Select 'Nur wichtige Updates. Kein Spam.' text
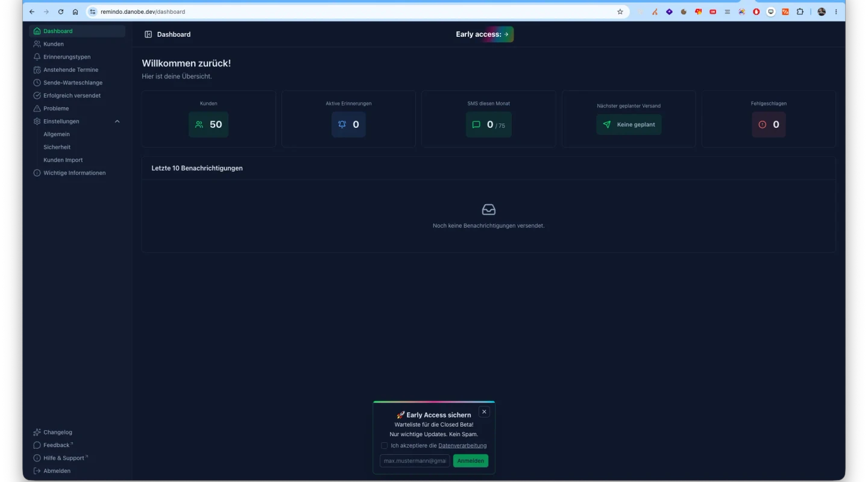This screenshot has width=868, height=482. pyautogui.click(x=434, y=434)
